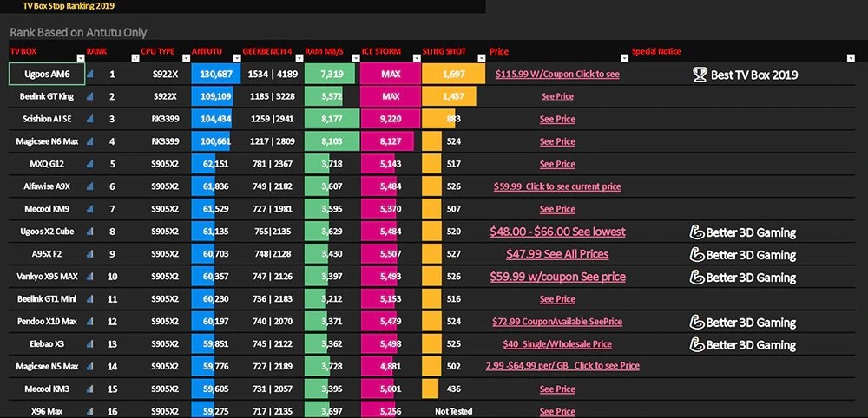Open the $40 Single/Wholesale Price link
The width and height of the screenshot is (868, 418).
pos(557,344)
